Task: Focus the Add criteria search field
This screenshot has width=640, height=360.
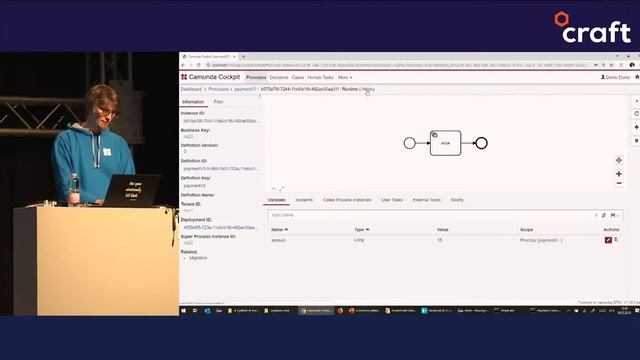Action: coord(429,215)
